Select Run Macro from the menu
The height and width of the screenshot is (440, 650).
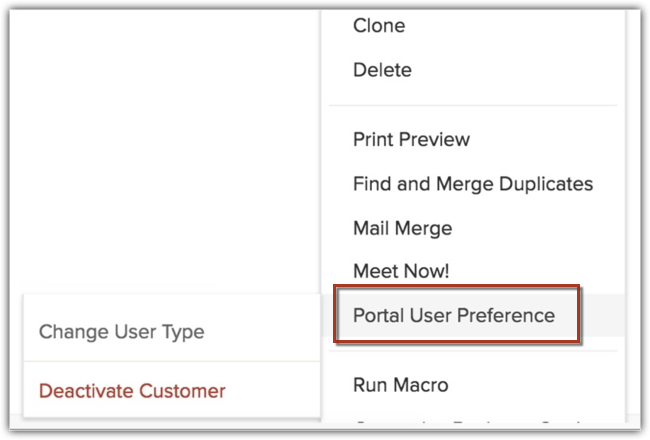tap(400, 385)
